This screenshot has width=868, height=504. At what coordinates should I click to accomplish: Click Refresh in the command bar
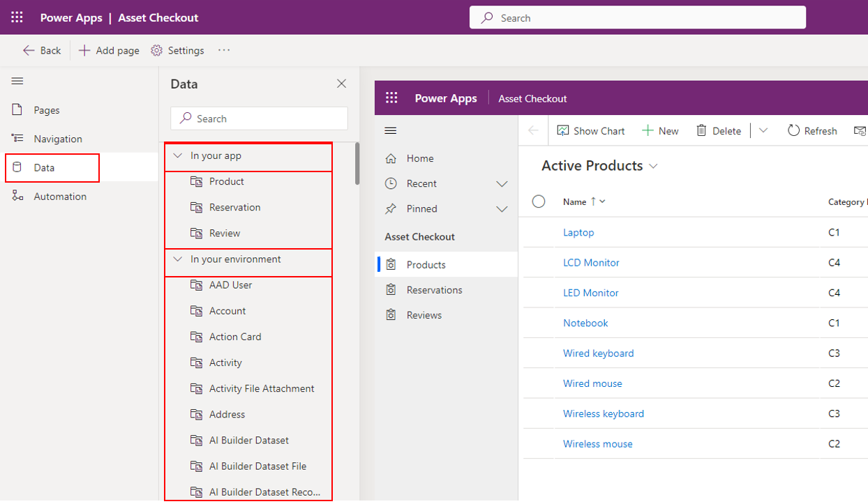click(812, 130)
